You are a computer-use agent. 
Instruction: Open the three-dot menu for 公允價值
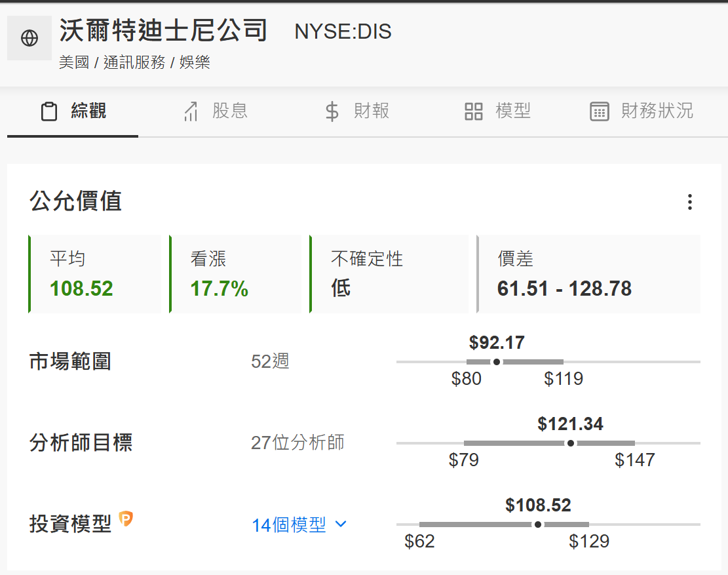click(690, 202)
